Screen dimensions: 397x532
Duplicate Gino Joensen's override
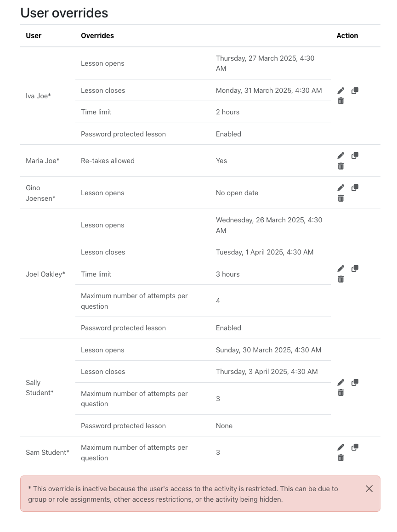(355, 187)
